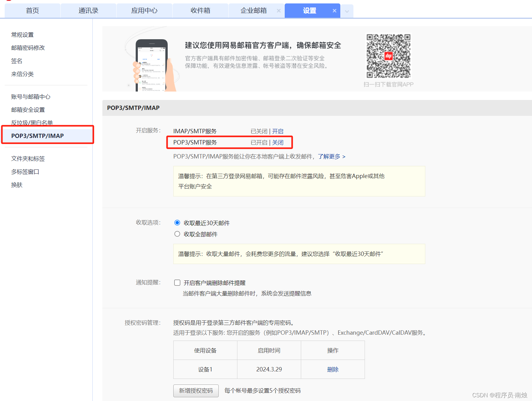Go to the 收件箱 tab
532x401 pixels.
[x=200, y=11]
